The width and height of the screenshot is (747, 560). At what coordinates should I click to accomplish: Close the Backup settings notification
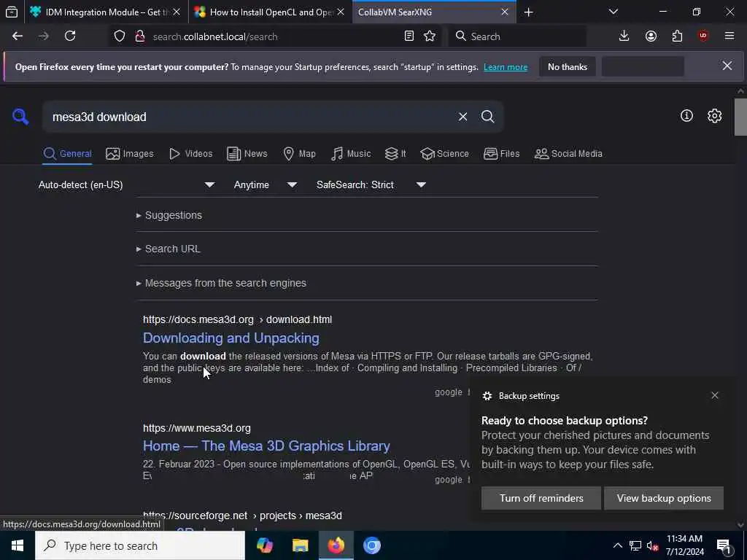tap(715, 395)
